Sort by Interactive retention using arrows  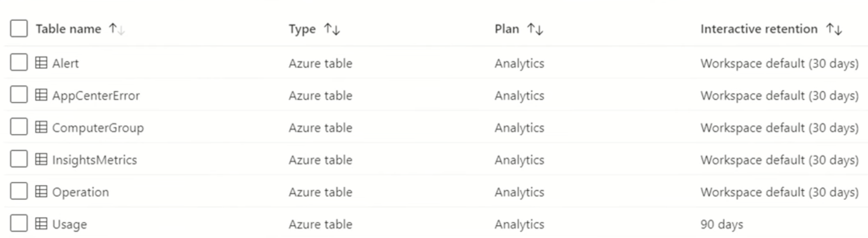[x=834, y=29]
